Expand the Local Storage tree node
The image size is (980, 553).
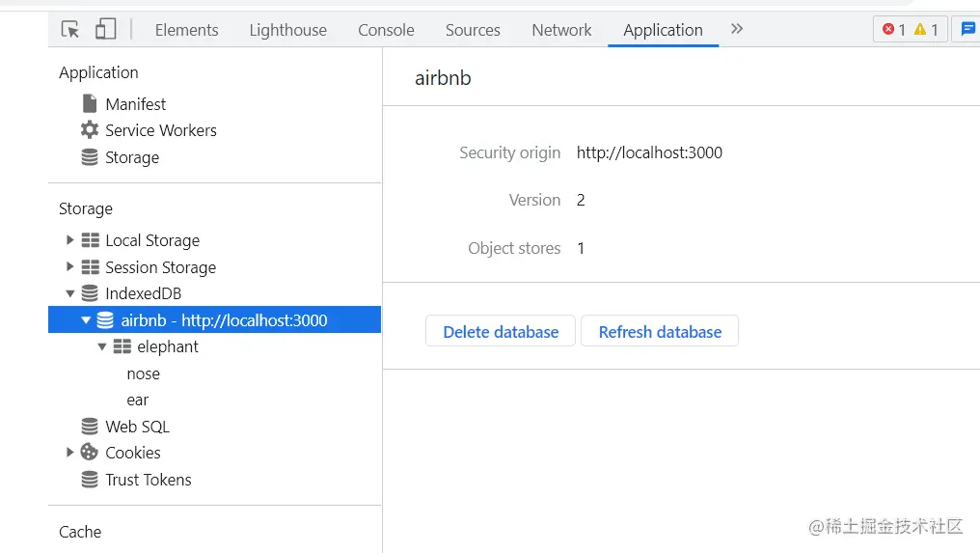click(69, 240)
